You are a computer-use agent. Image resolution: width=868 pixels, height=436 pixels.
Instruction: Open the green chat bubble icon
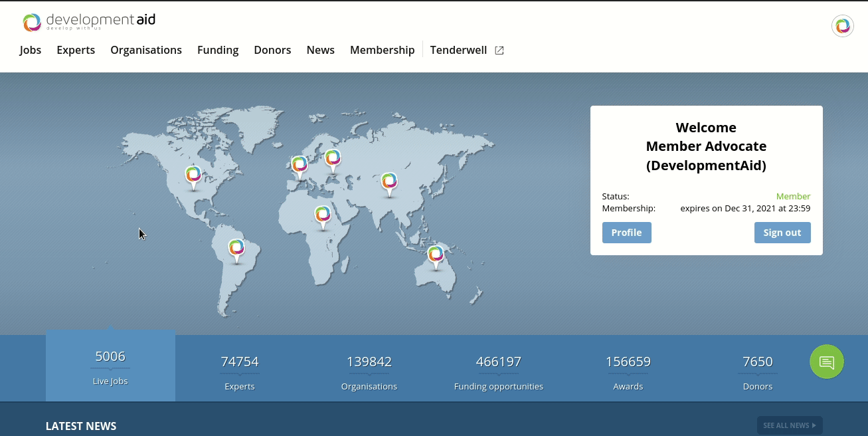click(x=827, y=362)
